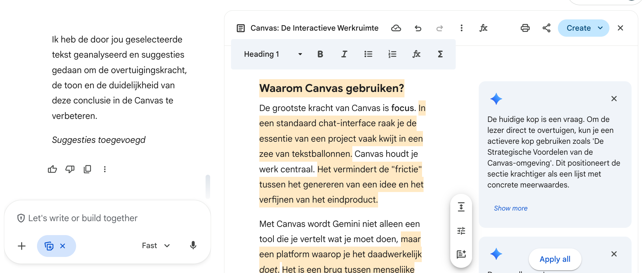The image size is (644, 273).
Task: Toggle italic formatting
Action: [344, 54]
